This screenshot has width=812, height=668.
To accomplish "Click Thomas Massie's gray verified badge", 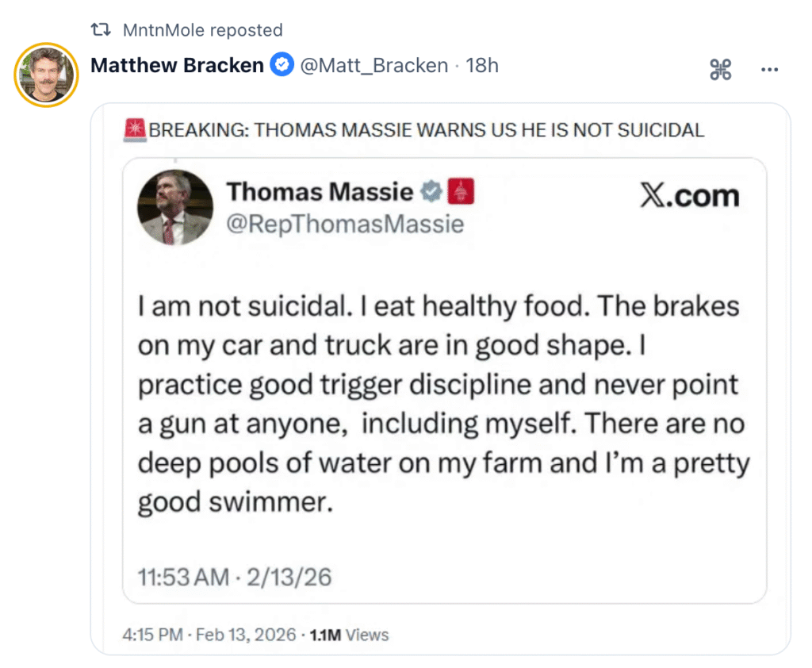I will pyautogui.click(x=431, y=192).
